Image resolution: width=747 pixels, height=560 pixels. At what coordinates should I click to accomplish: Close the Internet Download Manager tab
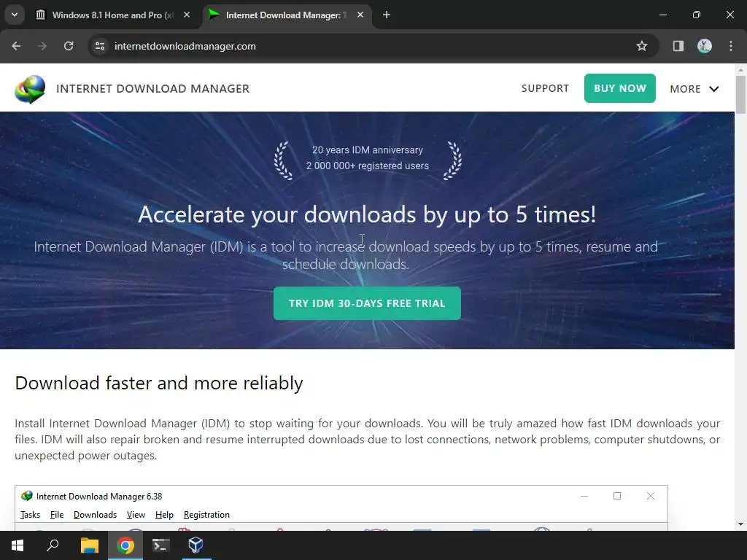pos(360,15)
